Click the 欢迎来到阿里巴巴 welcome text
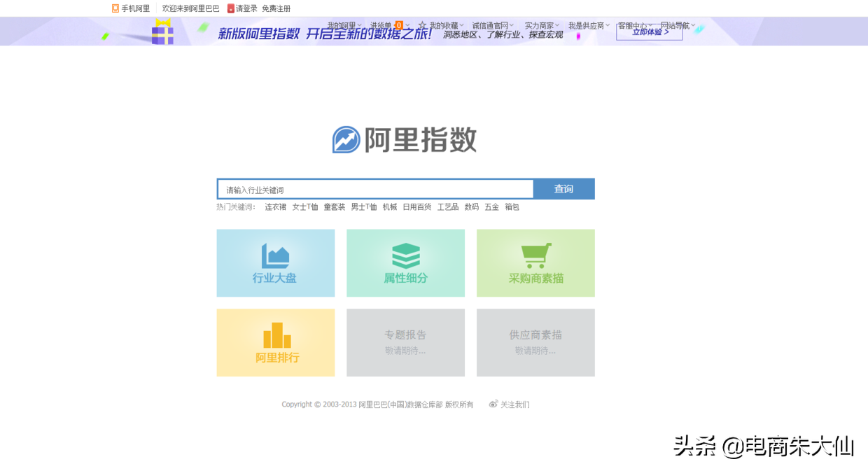This screenshot has height=471, width=868. [x=190, y=8]
